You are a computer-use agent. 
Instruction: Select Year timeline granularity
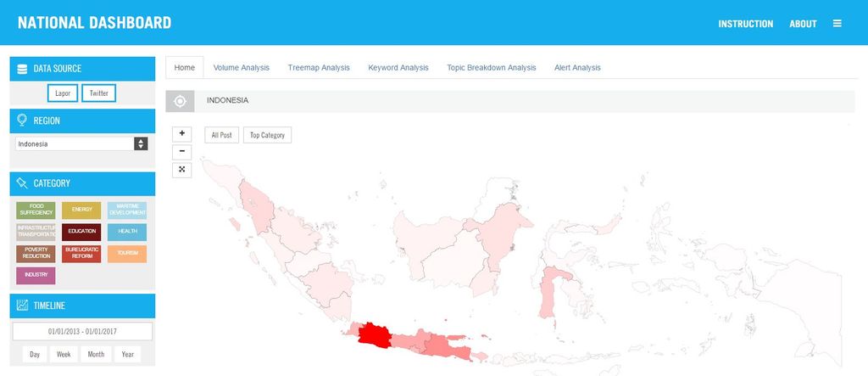pyautogui.click(x=128, y=355)
